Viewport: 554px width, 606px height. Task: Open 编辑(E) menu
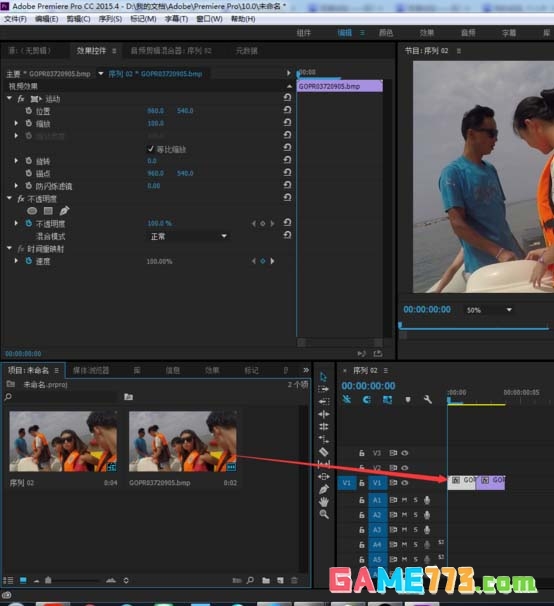click(x=46, y=19)
